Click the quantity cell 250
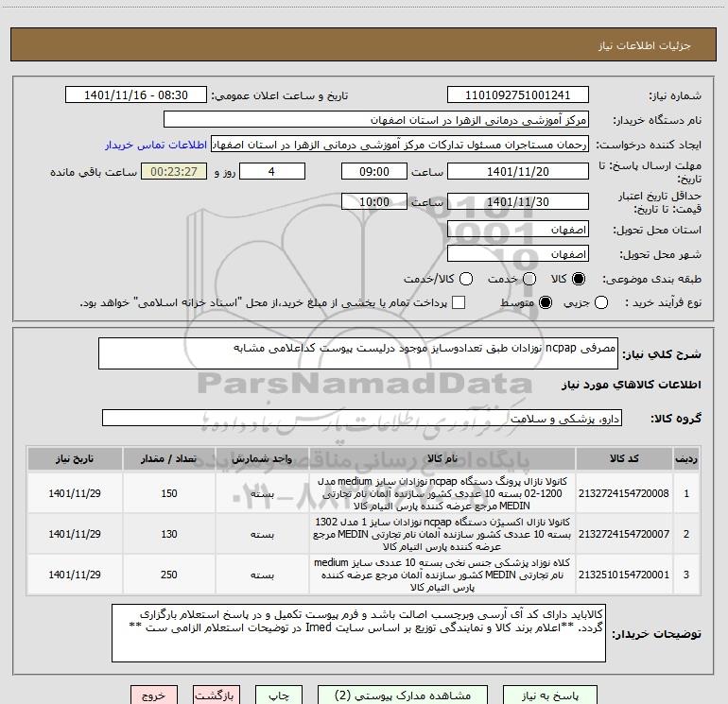 [x=169, y=575]
